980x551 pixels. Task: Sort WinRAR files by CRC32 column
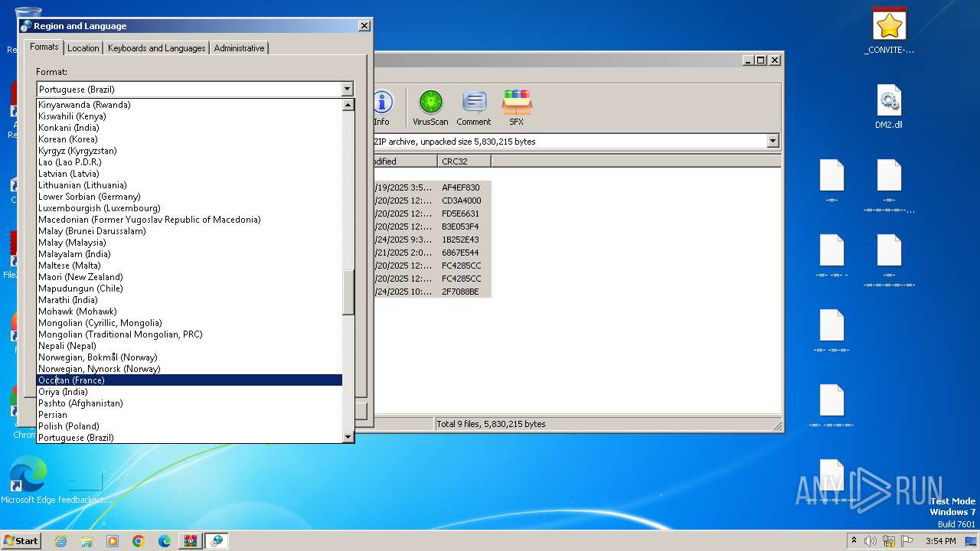click(465, 161)
